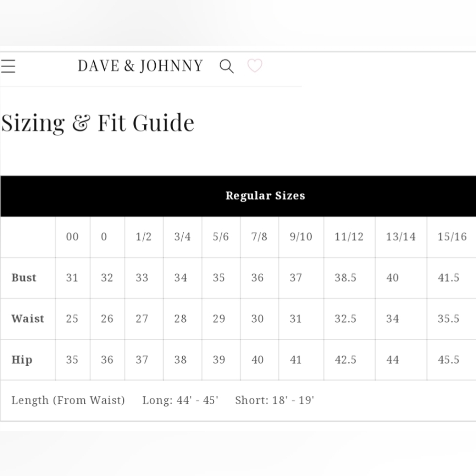The image size is (476, 476).
Task: Click the Short: 18' - 19' text
Action: (x=275, y=400)
